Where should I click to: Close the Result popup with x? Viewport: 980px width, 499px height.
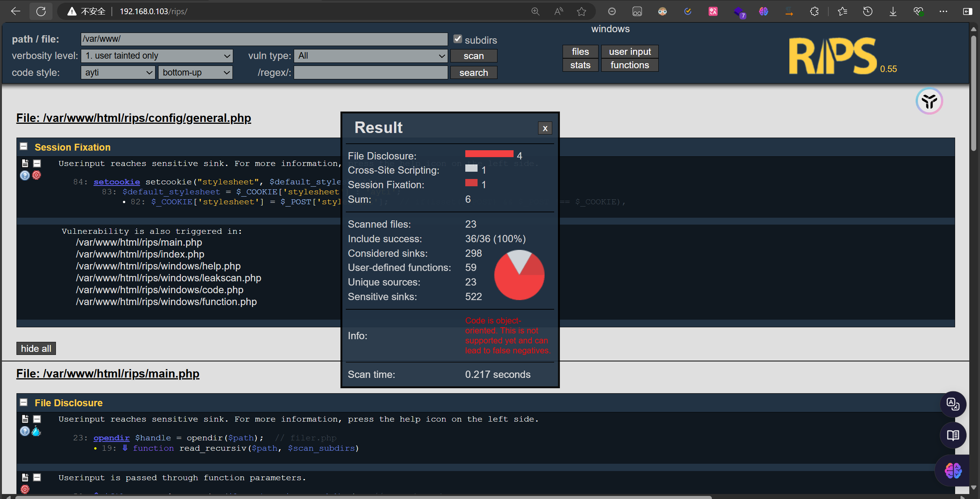pos(545,128)
